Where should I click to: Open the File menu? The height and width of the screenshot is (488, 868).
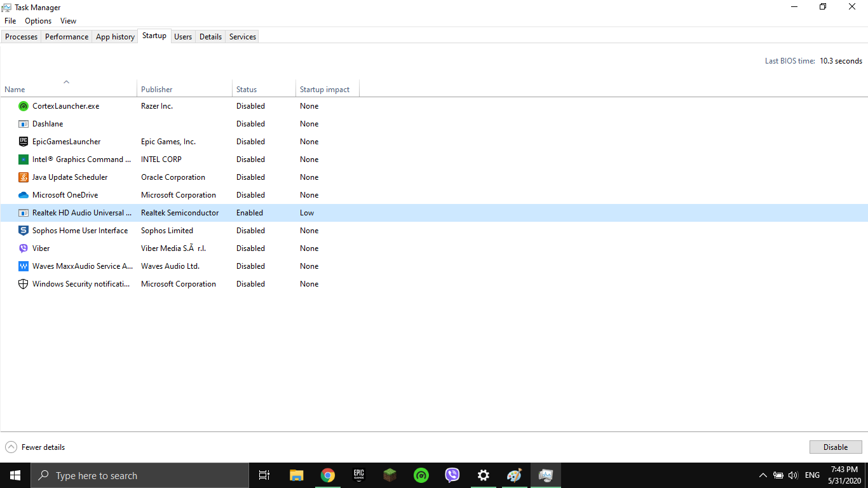coord(10,21)
